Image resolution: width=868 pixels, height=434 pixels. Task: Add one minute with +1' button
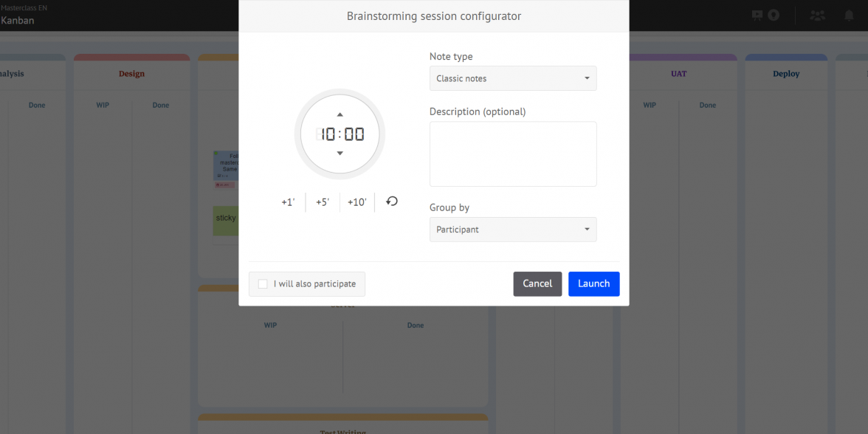[288, 202]
